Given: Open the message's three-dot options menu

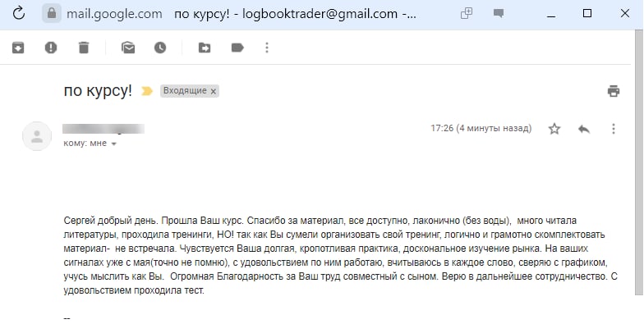Looking at the screenshot, I should (614, 130).
